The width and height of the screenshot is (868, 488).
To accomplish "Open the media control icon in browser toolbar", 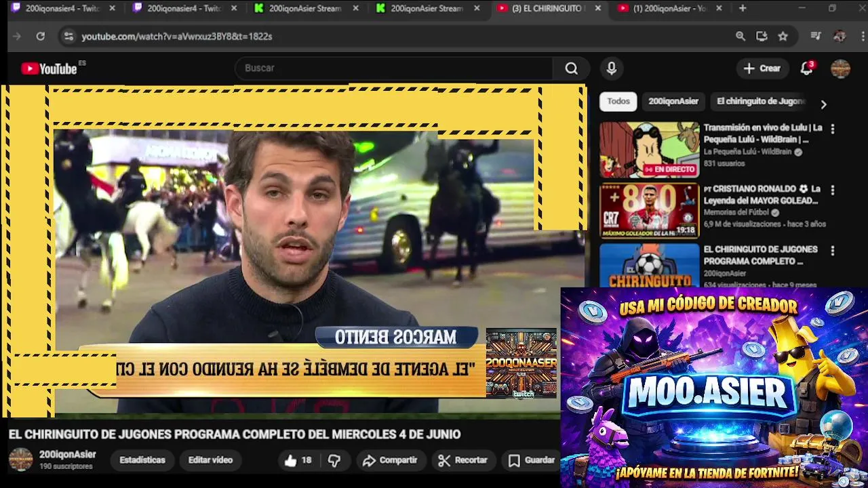I will coord(816,37).
